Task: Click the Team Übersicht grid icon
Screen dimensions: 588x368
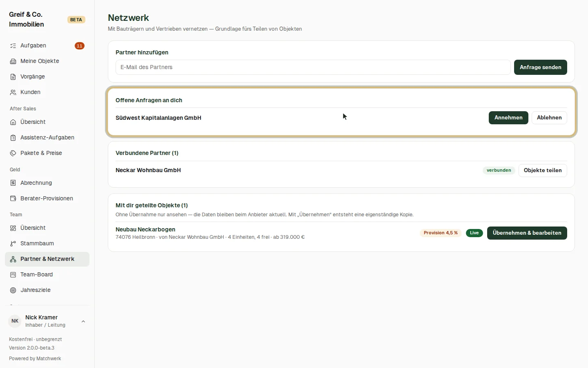Action: tap(13, 228)
